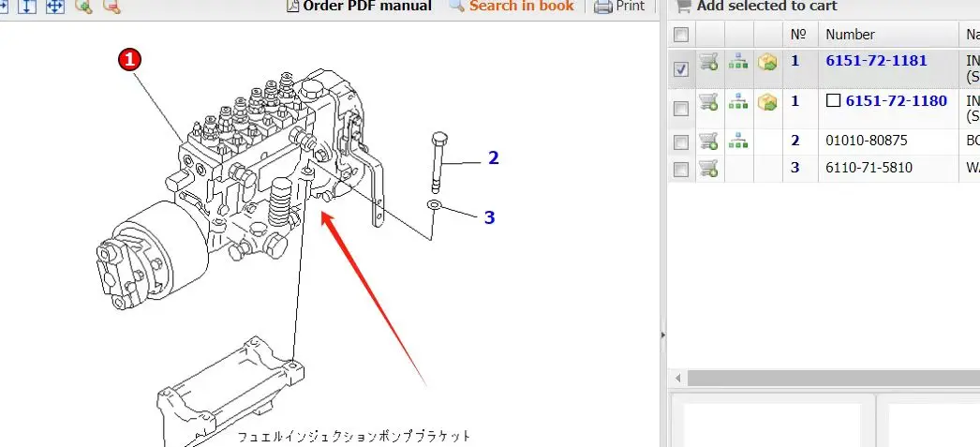Click left arrow of table scrollbar
This screenshot has height=447, width=980.
(x=677, y=379)
